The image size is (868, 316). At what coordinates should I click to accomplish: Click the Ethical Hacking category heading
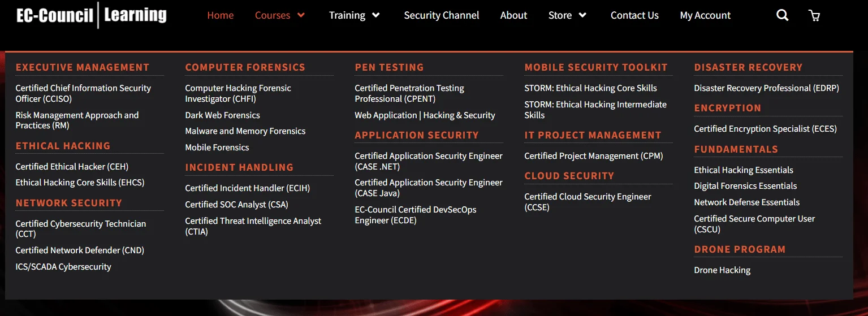coord(63,145)
